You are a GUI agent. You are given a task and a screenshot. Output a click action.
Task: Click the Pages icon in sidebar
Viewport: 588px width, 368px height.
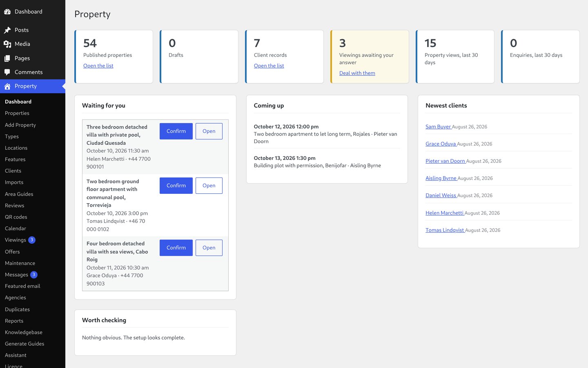[7, 58]
